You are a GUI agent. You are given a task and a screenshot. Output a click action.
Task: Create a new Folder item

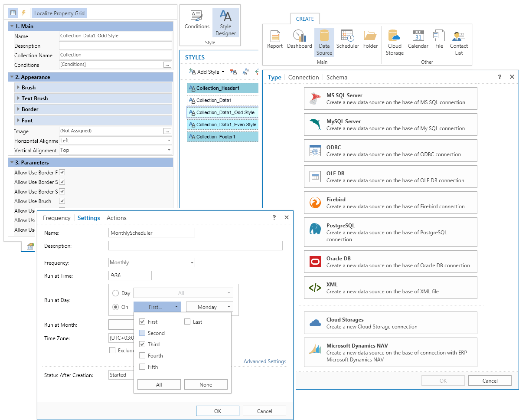click(370, 39)
